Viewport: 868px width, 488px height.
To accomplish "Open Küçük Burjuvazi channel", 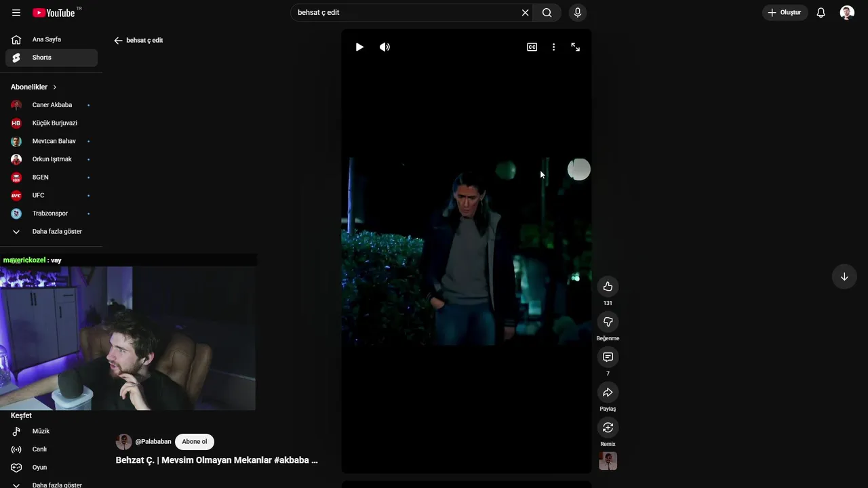I will coord(52,123).
